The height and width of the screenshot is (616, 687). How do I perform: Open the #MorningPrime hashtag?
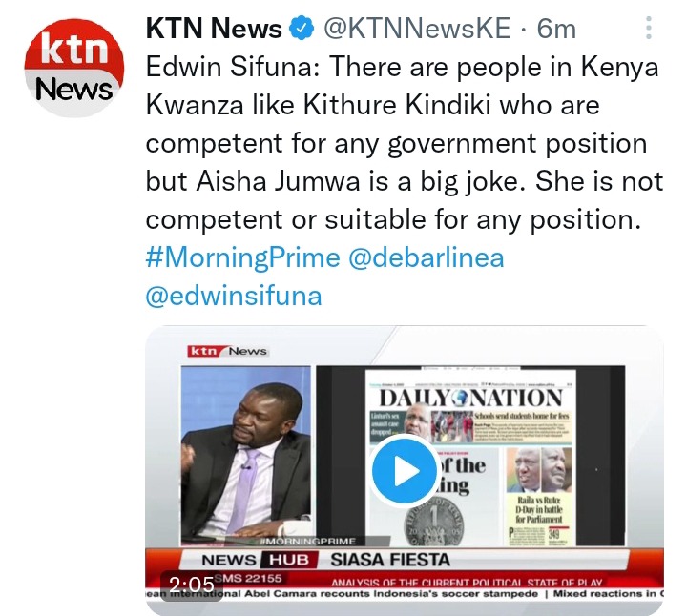click(x=242, y=257)
